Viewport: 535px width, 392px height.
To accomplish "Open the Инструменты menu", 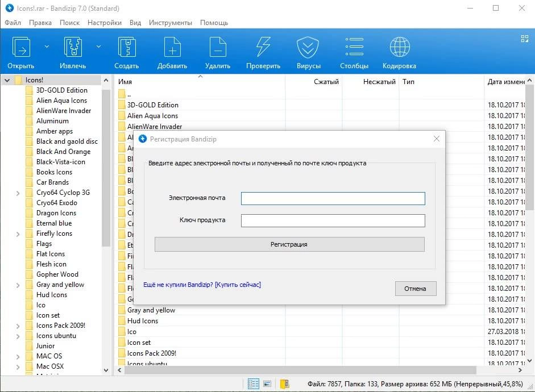I will click(x=170, y=23).
